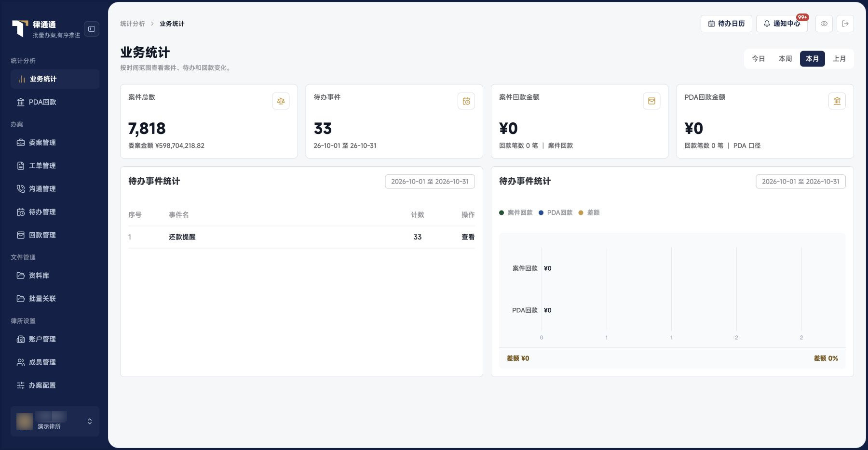Toggle the eye visibility button
This screenshot has width=868, height=450.
coord(824,24)
